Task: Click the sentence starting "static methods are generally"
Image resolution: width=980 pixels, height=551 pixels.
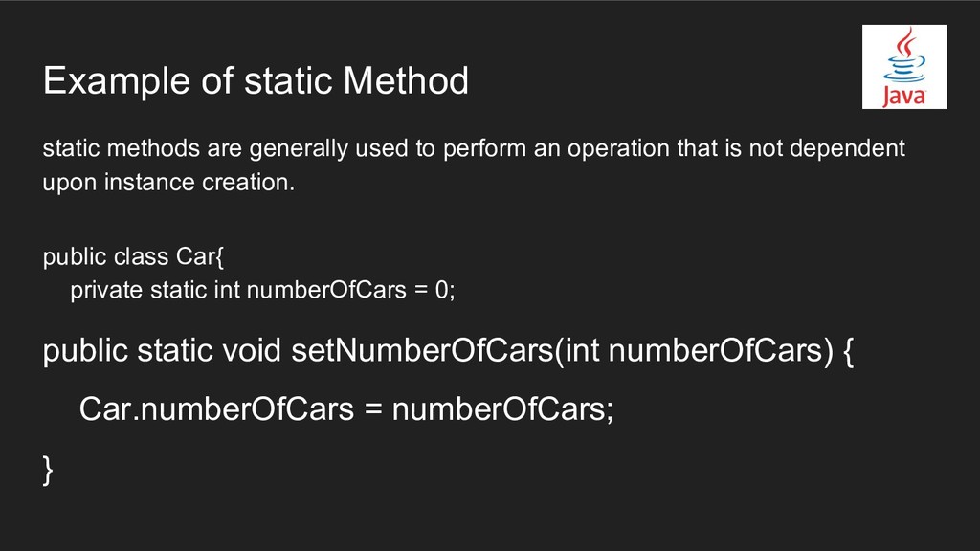Action: click(x=473, y=149)
